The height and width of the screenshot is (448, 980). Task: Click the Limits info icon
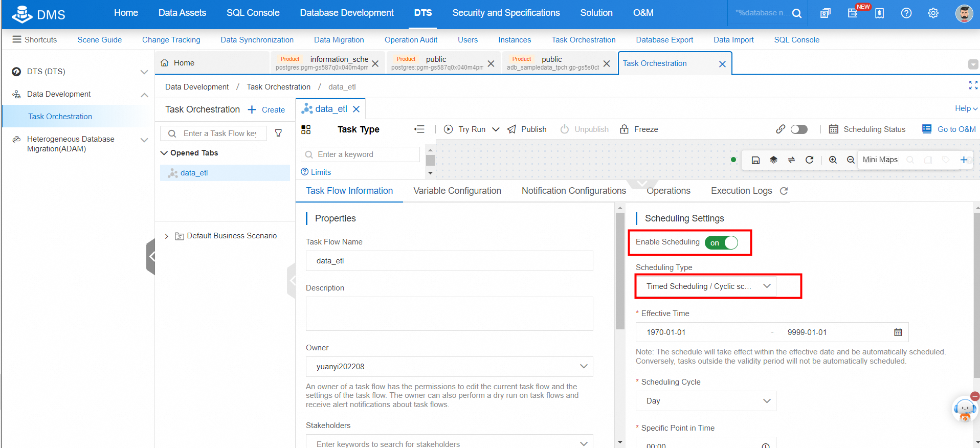click(x=305, y=172)
